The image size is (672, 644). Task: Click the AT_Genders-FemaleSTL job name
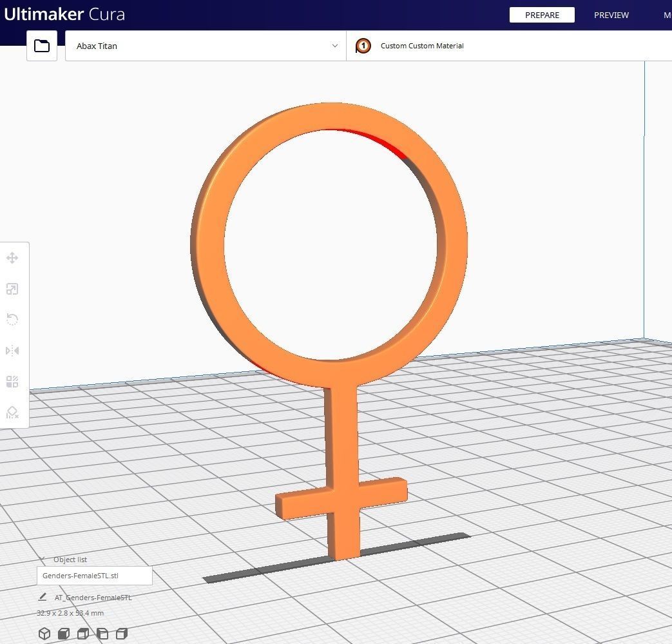click(93, 598)
